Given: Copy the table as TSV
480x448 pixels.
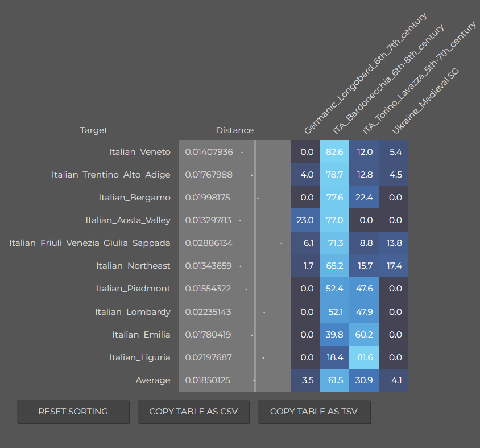Looking at the screenshot, I should coord(314,412).
